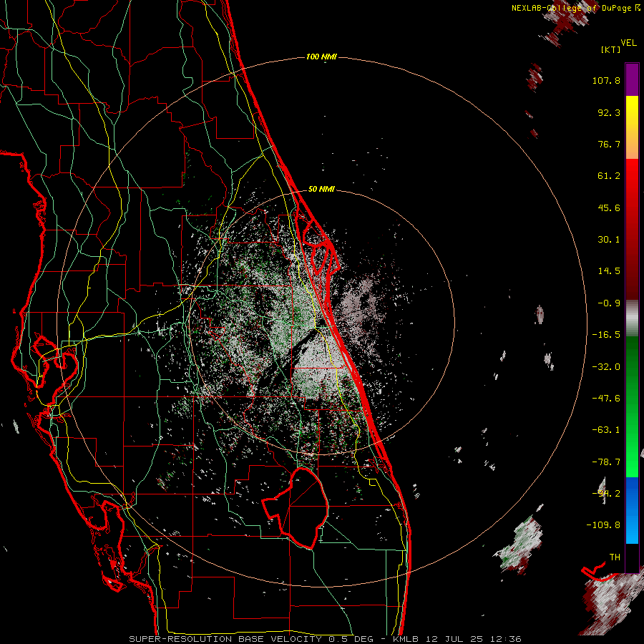Click the purple segment of velocity color bar
This screenshot has width=644, height=644.
pyautogui.click(x=632, y=80)
